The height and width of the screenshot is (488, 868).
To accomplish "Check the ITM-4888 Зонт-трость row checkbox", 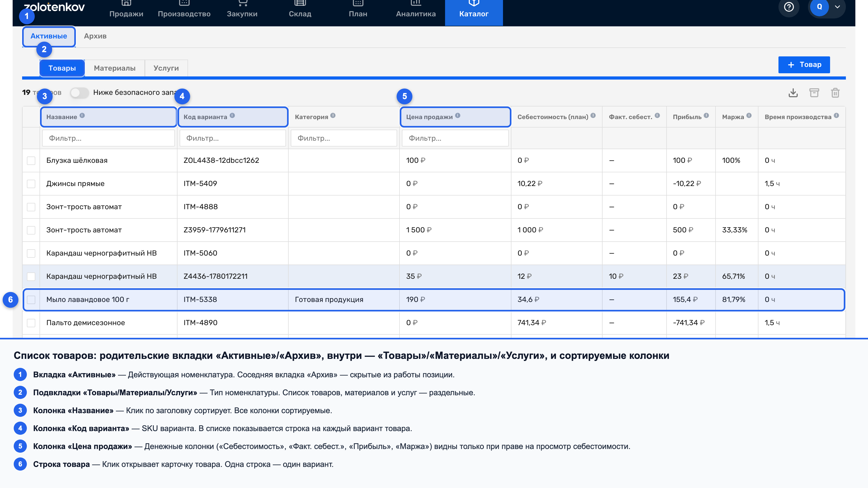I will [x=31, y=207].
